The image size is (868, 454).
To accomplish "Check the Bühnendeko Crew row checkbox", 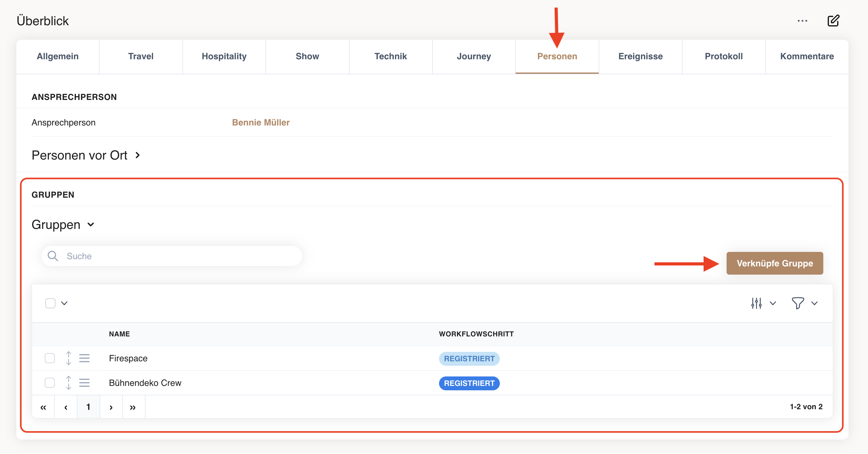I will tap(50, 383).
